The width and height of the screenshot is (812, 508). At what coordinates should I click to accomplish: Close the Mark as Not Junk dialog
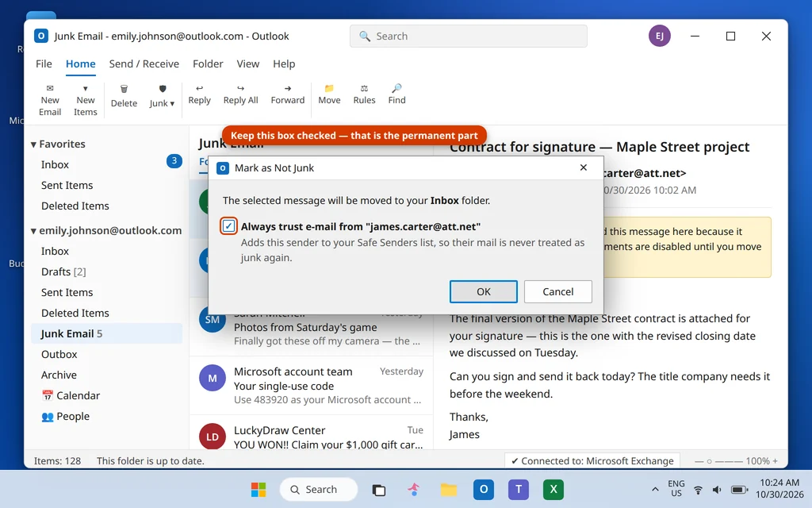[x=583, y=167]
